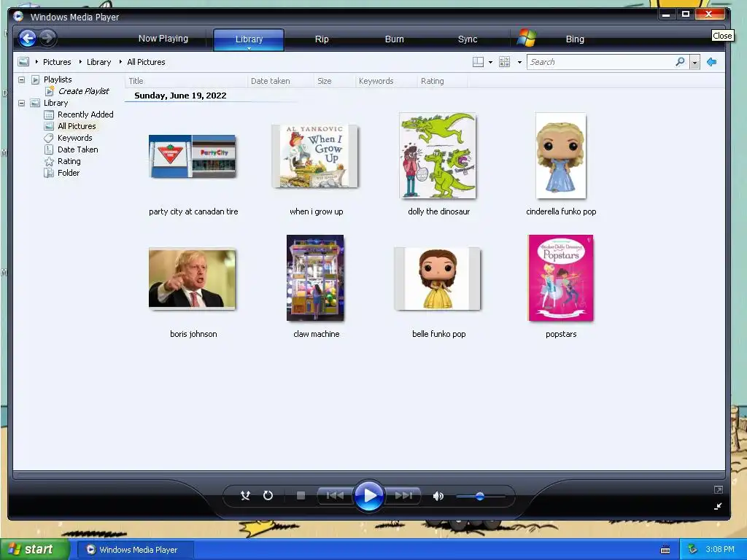The width and height of the screenshot is (747, 560).
Task: Switch to compact mode icon
Action: point(718,506)
